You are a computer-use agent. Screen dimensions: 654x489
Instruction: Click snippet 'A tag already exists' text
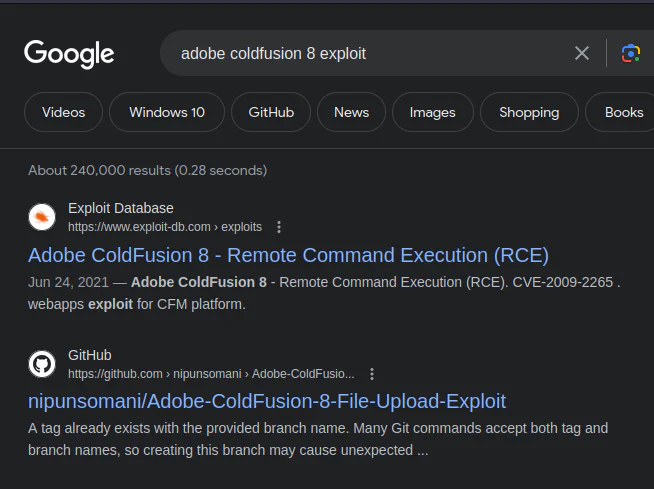tap(318, 439)
